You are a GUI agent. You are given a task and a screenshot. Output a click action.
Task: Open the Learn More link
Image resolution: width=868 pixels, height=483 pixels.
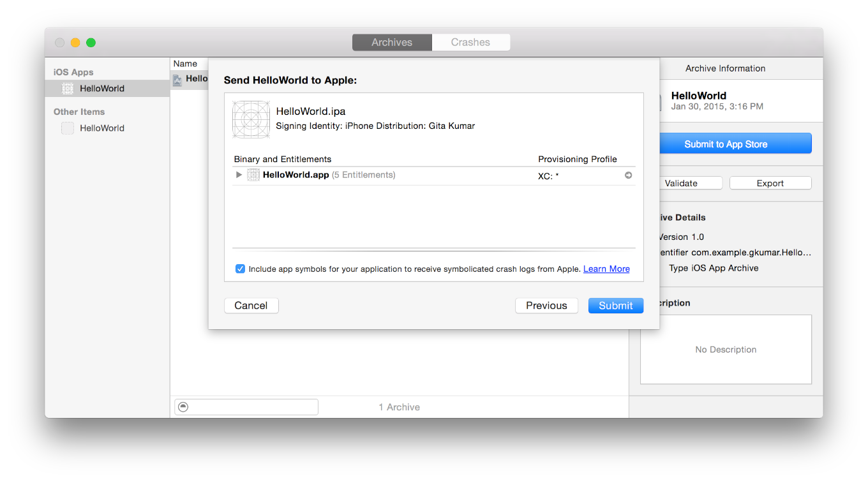click(606, 269)
